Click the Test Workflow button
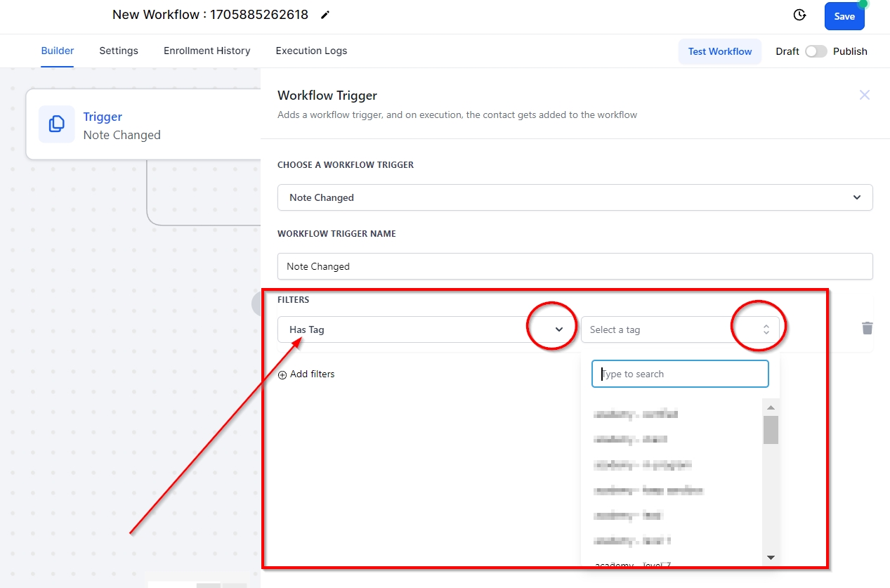890x588 pixels. tap(719, 51)
